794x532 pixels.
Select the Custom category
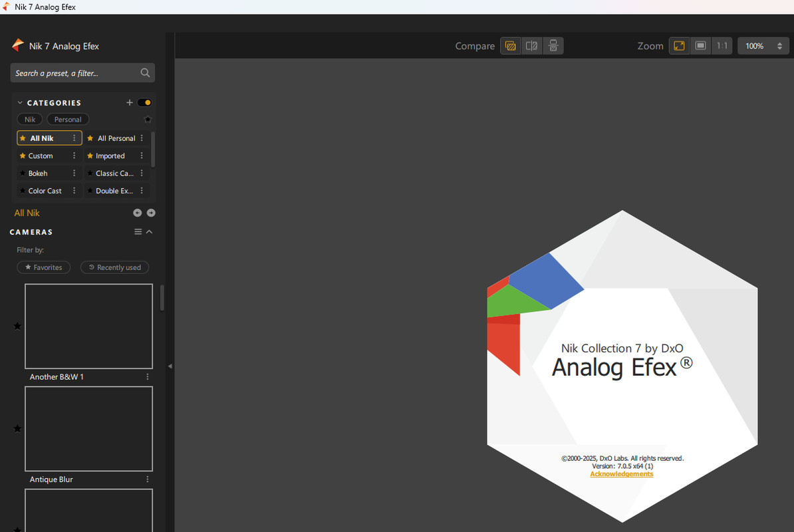(x=49, y=156)
